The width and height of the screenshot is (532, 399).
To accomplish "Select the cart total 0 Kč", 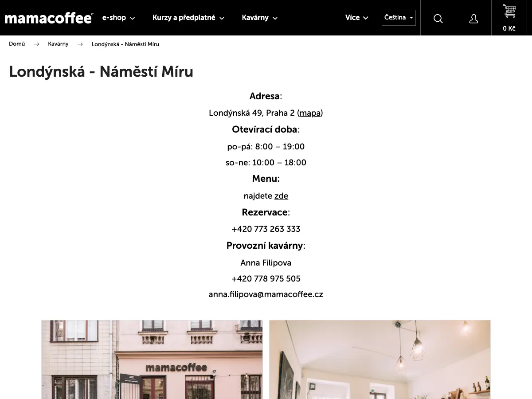I will click(x=509, y=28).
